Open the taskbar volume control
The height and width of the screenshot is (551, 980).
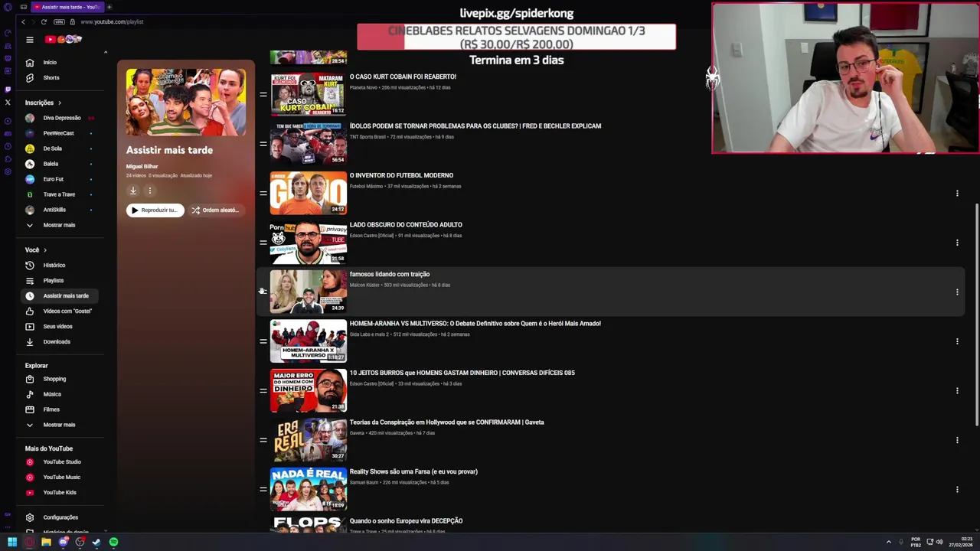click(939, 542)
